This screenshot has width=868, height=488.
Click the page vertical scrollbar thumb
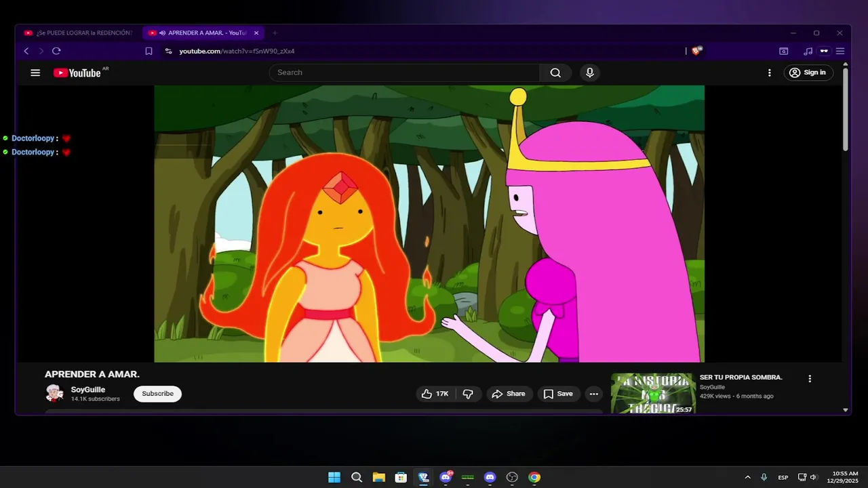pyautogui.click(x=845, y=108)
